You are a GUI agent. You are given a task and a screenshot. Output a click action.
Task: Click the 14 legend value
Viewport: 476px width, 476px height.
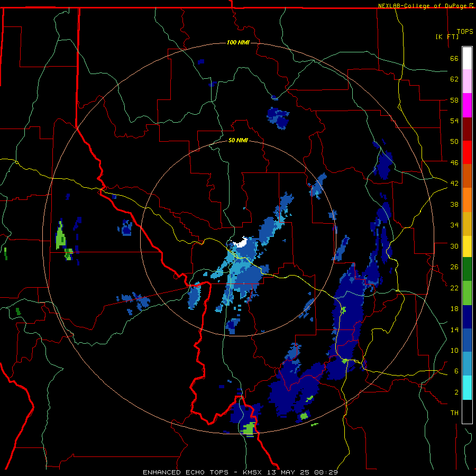coord(454,329)
